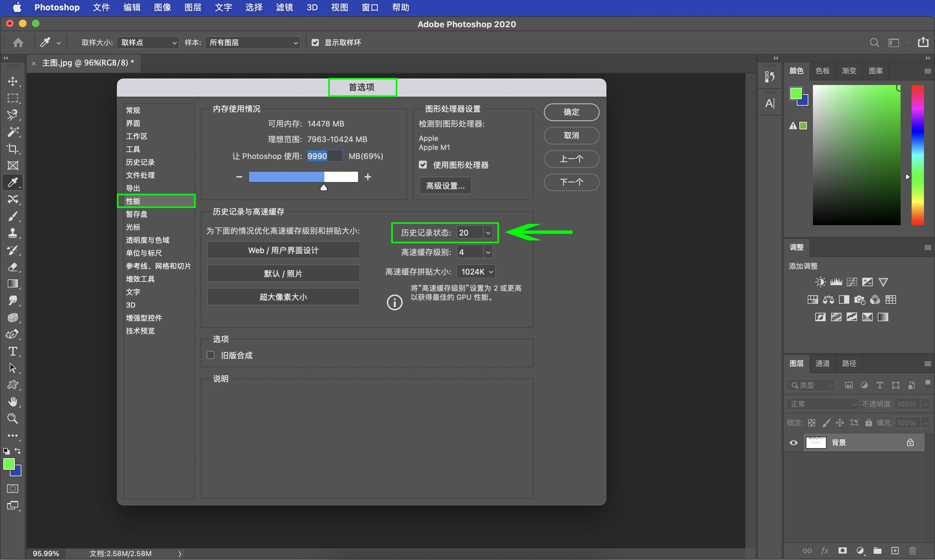Enable the 旧版合成 checkbox
Viewport: 935px width, 560px height.
click(211, 355)
